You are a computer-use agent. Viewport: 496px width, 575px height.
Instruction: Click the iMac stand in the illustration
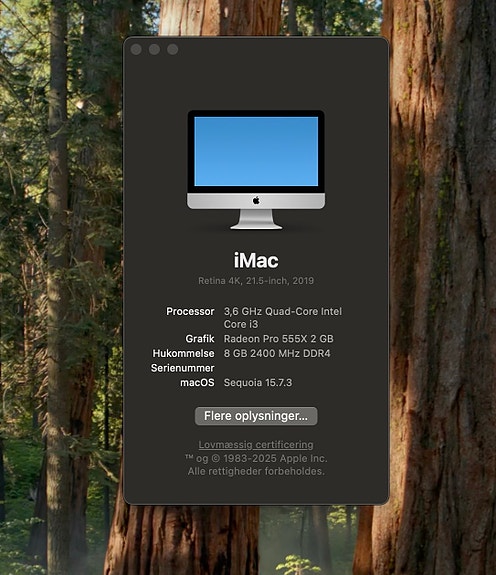(x=256, y=219)
